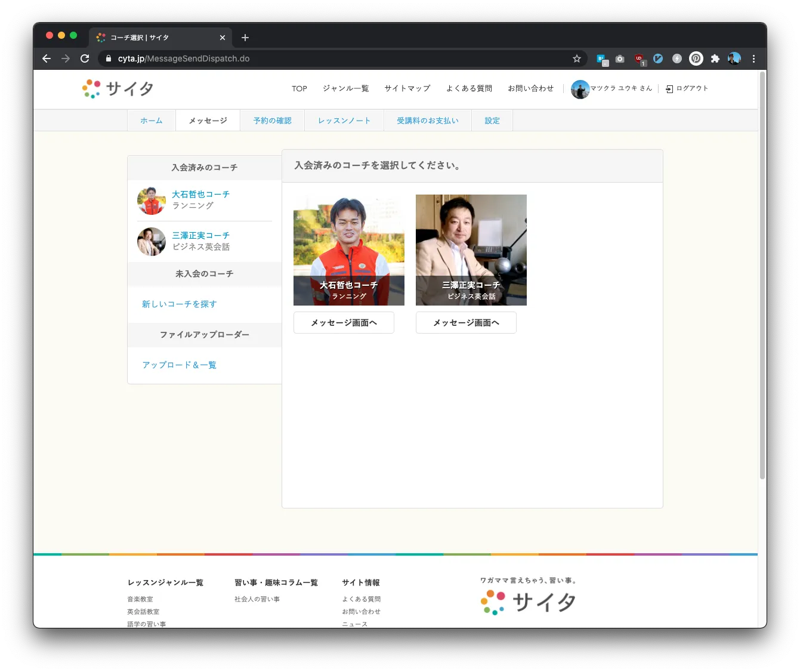Open the Chrome extensions puzzle menu
800x672 pixels.
coord(715,58)
